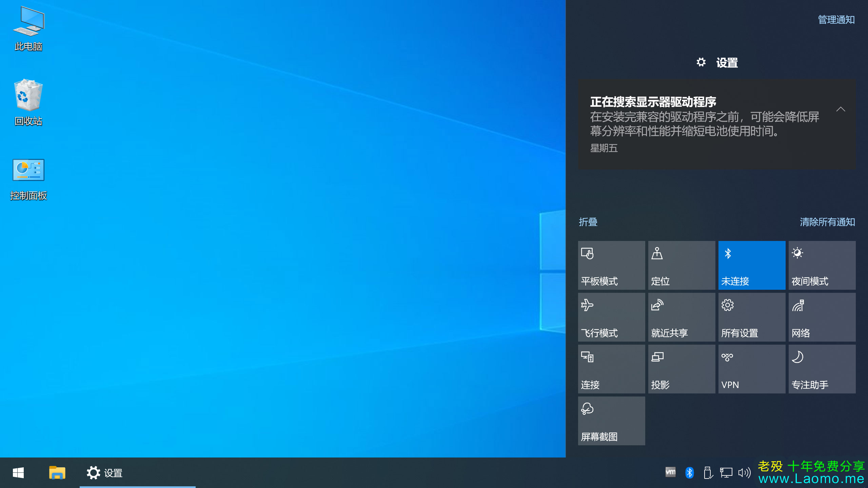Open the volume speaker tray icon
868x488 pixels.
(x=745, y=473)
